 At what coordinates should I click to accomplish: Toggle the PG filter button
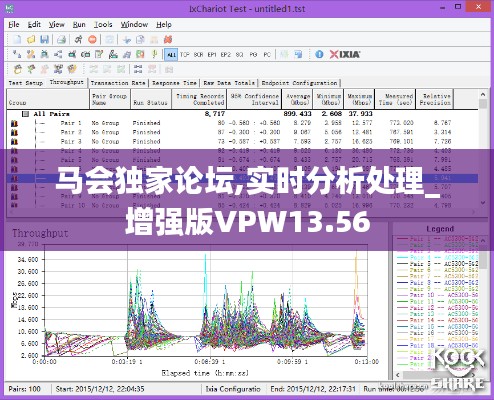tap(253, 54)
